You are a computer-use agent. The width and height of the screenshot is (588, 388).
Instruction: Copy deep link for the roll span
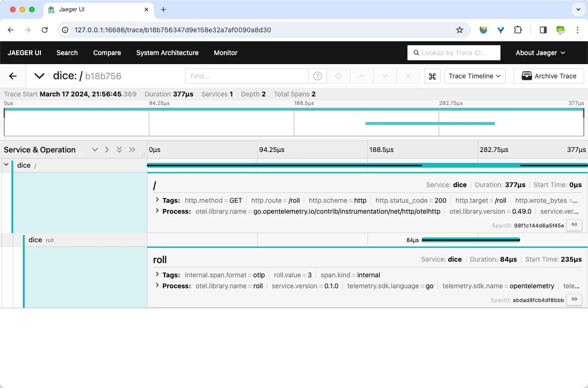click(574, 300)
